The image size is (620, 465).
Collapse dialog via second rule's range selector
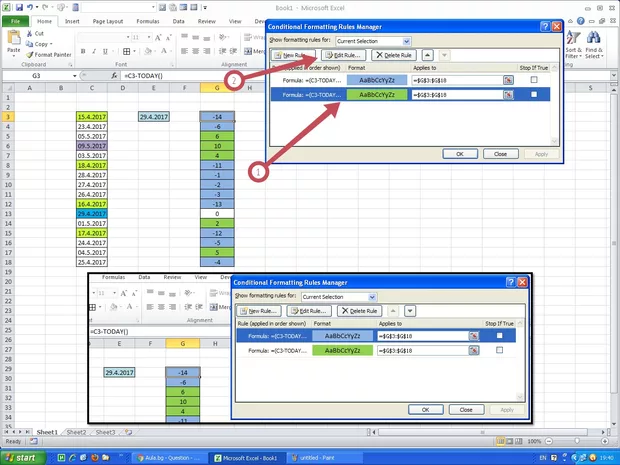[508, 95]
